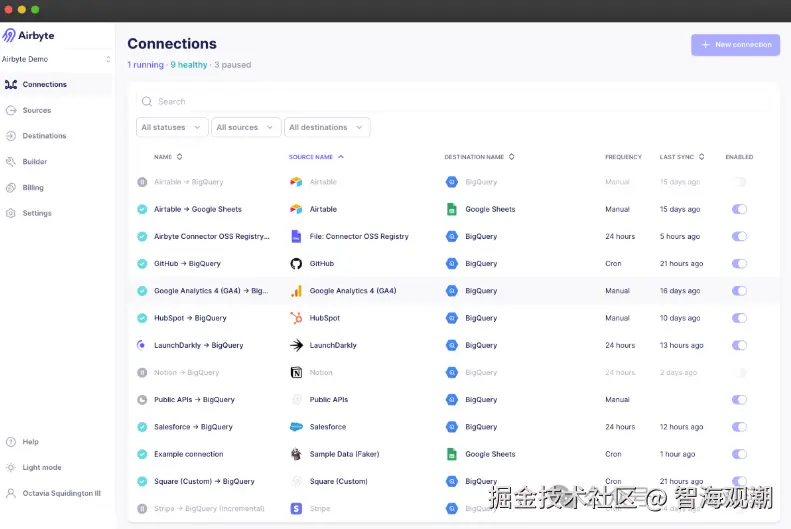791x529 pixels.
Task: Click the pending status icon for Public APIs → BigQuery
Action: coord(142,399)
